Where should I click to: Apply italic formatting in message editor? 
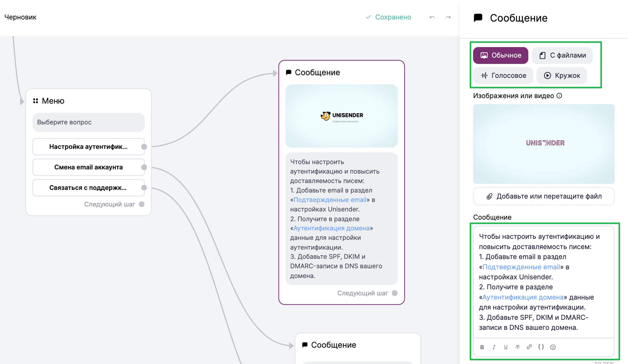(x=494, y=347)
